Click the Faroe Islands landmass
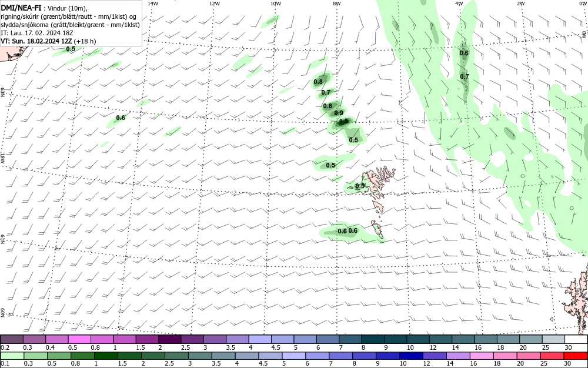This screenshot has height=368, width=588. point(375,183)
